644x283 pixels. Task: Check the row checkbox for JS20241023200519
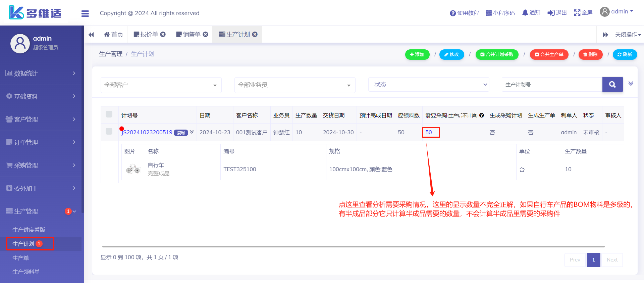point(109,131)
